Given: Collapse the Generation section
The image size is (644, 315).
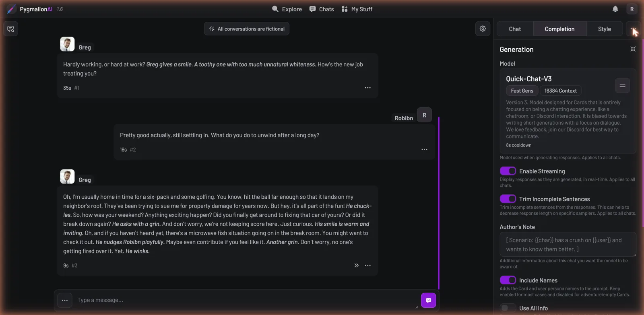Looking at the screenshot, I should [633, 49].
